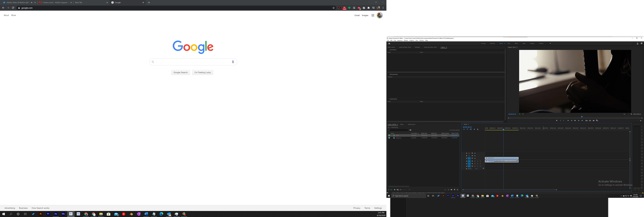The width and height of the screenshot is (644, 217).
Task: Toggle V1 track output eye icon
Action: (475, 158)
